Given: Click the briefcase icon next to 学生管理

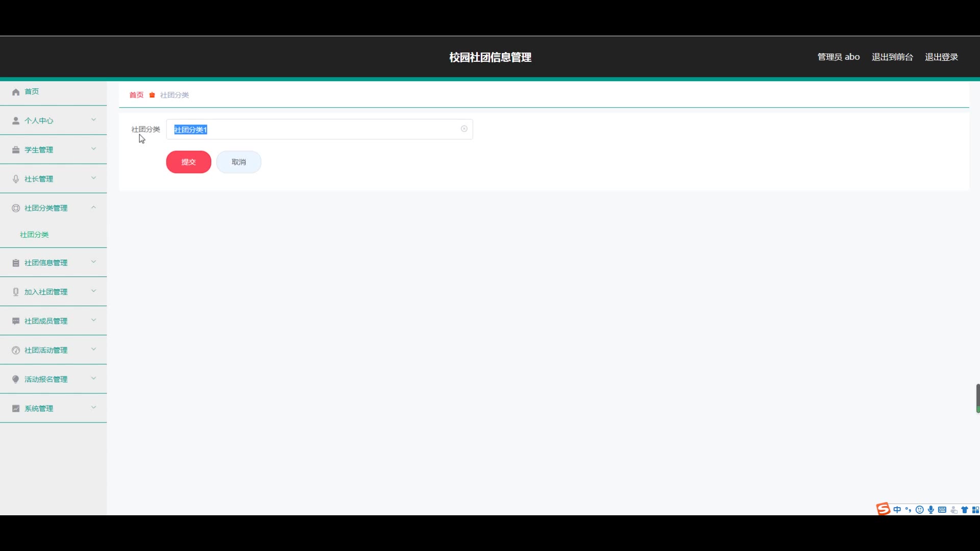Looking at the screenshot, I should click(16, 150).
